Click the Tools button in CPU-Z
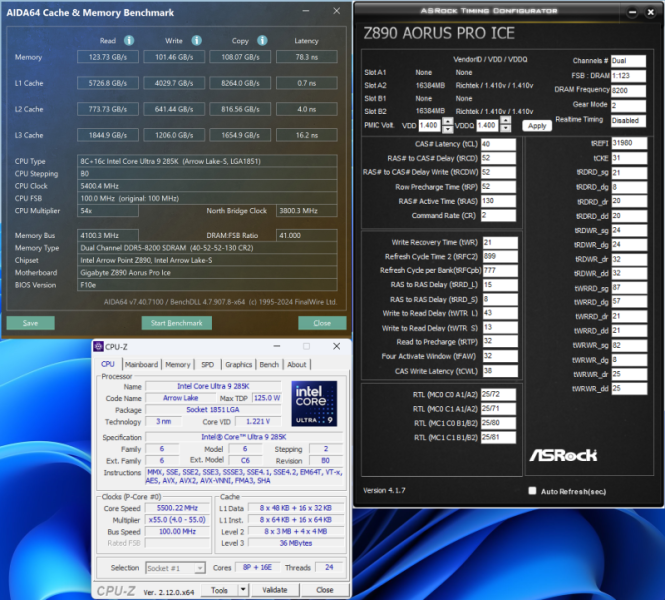 click(x=219, y=590)
